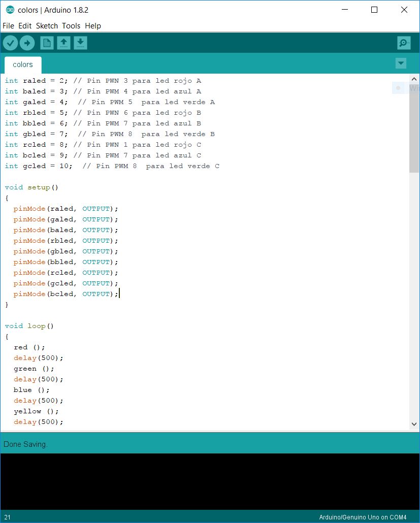Open a sketch with the up-arrow icon

(63, 43)
